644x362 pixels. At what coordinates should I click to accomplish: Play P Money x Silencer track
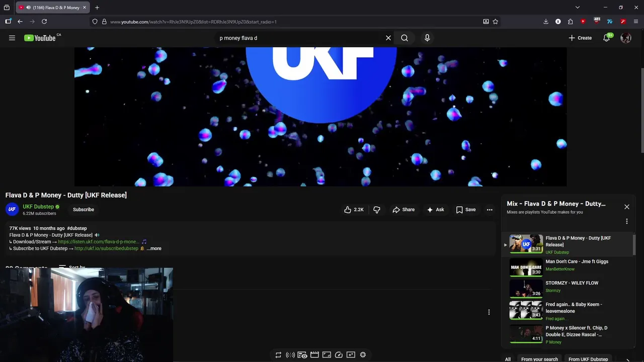569,335
